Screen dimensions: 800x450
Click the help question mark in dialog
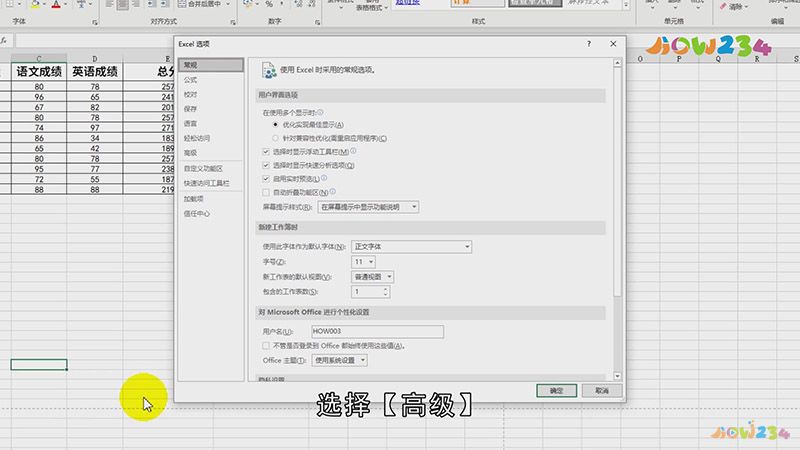point(589,44)
